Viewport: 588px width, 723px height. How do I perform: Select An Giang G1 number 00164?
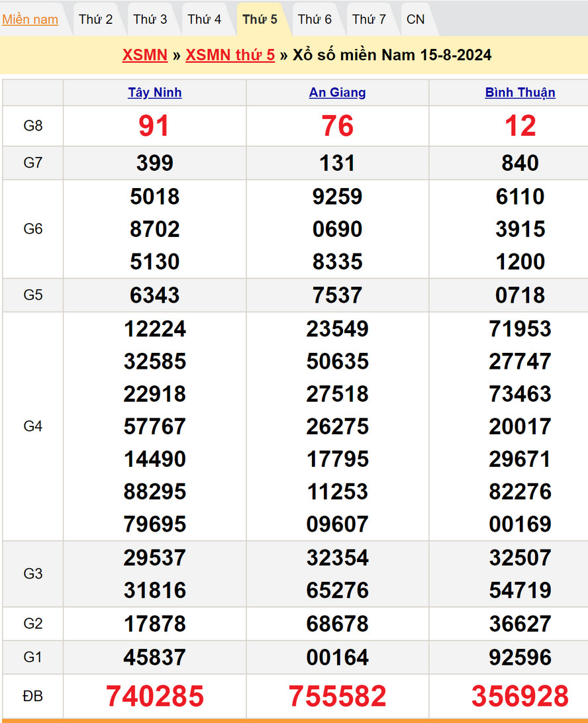click(x=338, y=657)
